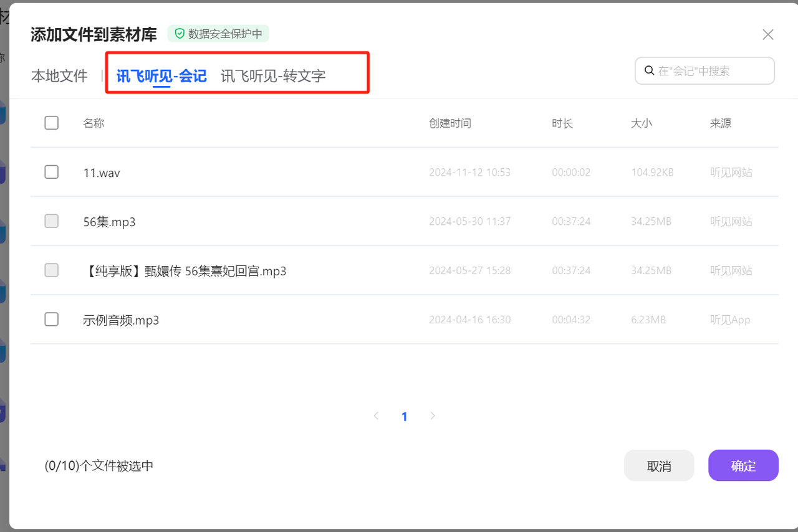Click date 2024-05-27 15:28
The width and height of the screenshot is (798, 532).
(x=469, y=270)
